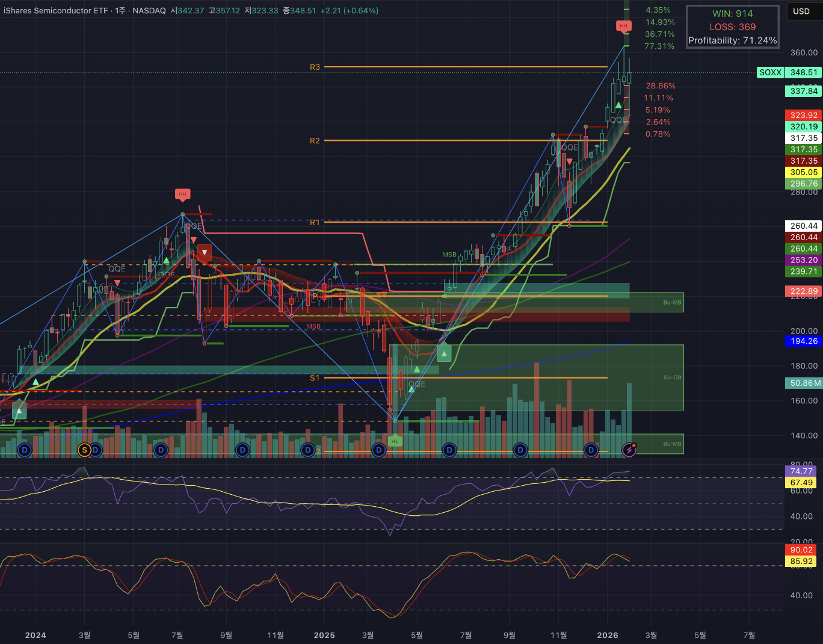
Task: Click the yellow 305.05 price label
Action: (x=804, y=172)
